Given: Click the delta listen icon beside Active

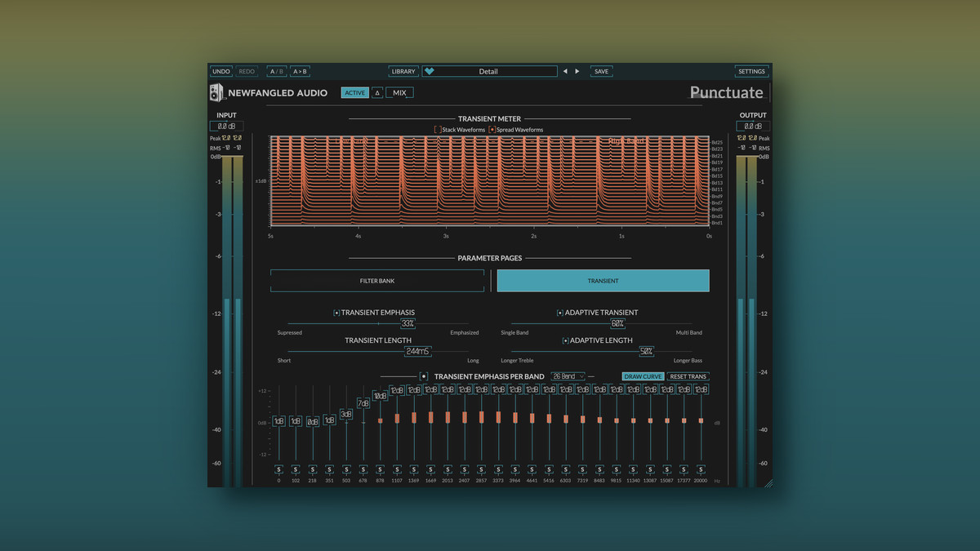Looking at the screenshot, I should pos(376,93).
